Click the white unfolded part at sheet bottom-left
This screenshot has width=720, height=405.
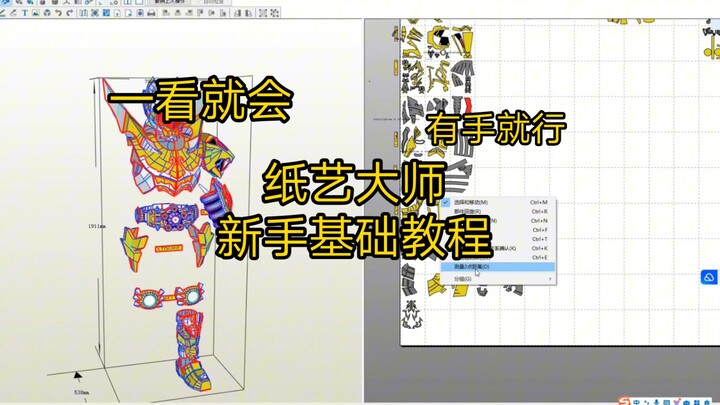[412, 315]
